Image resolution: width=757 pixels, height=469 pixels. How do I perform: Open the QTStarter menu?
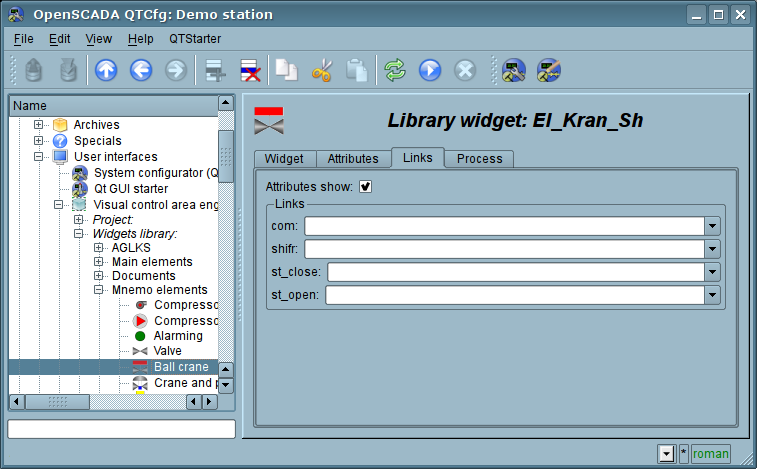point(195,38)
